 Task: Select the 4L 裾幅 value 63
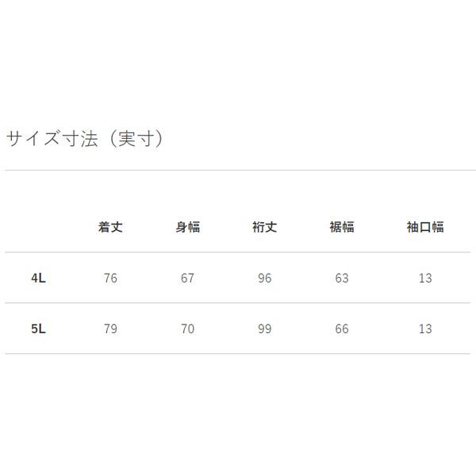342,278
